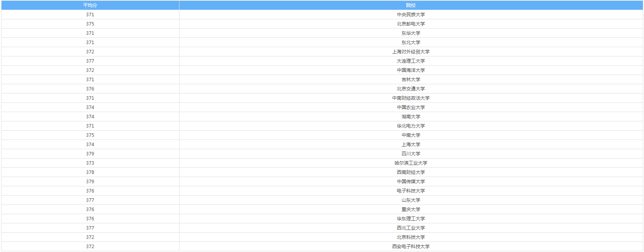
Task: Click the 东北大学 cell
Action: pyautogui.click(x=411, y=43)
